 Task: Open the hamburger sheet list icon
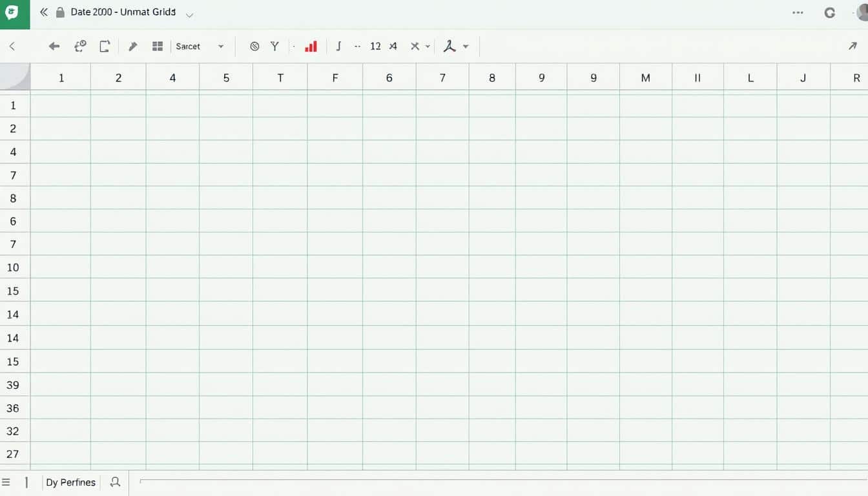click(x=6, y=482)
